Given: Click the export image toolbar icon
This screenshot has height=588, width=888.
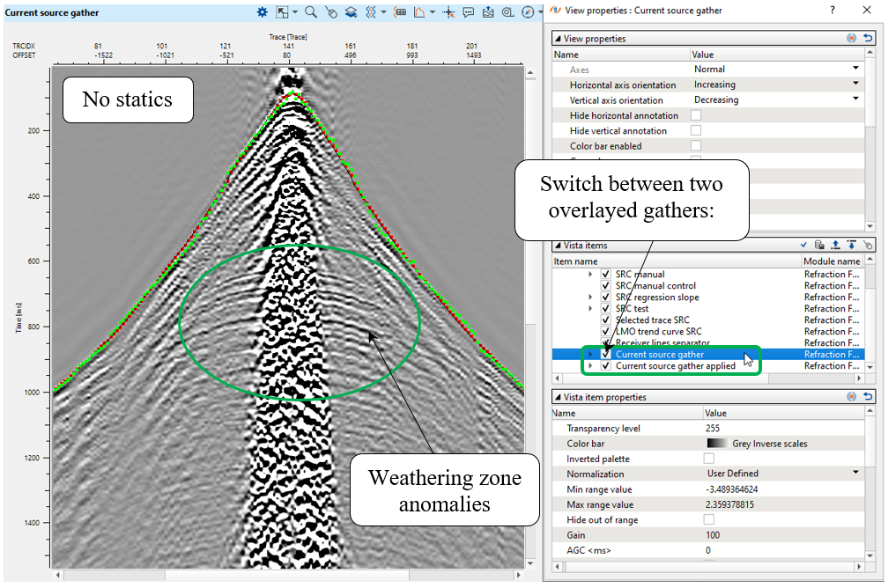Looking at the screenshot, I should click(x=487, y=12).
